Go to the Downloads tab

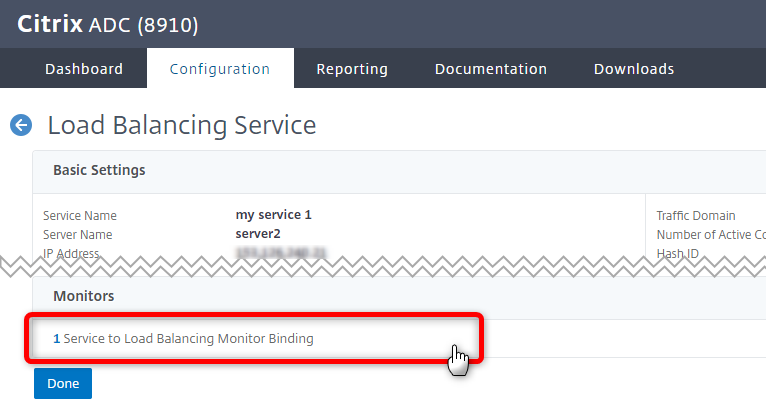[634, 69]
